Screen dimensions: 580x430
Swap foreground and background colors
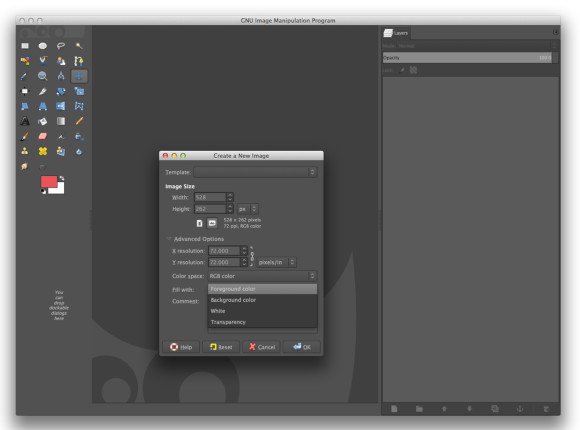tap(62, 178)
